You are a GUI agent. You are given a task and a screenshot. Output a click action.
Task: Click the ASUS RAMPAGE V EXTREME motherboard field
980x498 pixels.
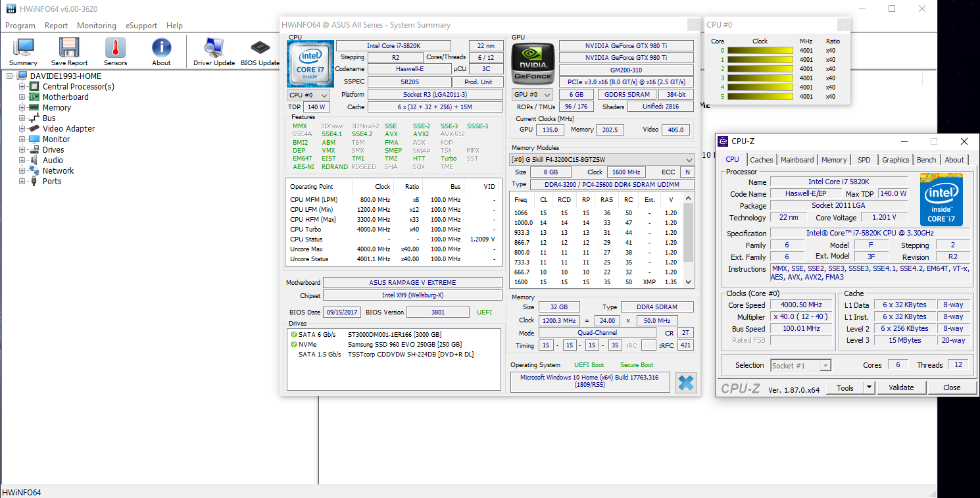tap(412, 283)
